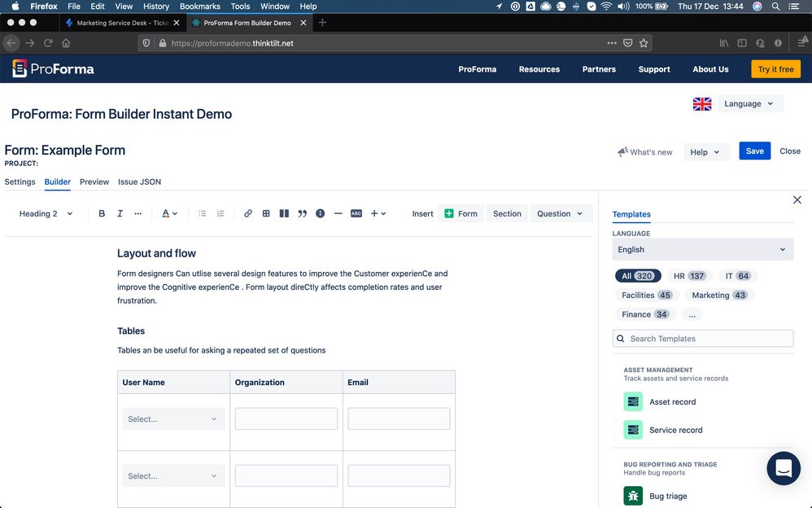Filter templates by Finance category

645,314
